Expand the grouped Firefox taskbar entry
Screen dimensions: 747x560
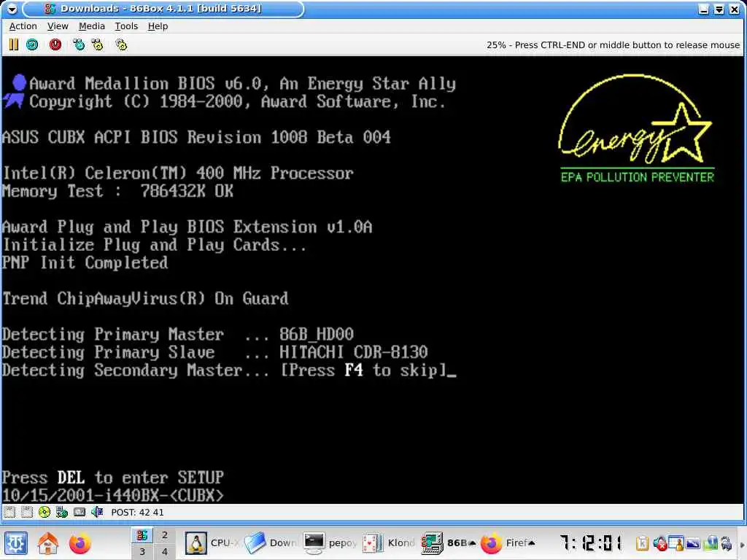(x=508, y=542)
